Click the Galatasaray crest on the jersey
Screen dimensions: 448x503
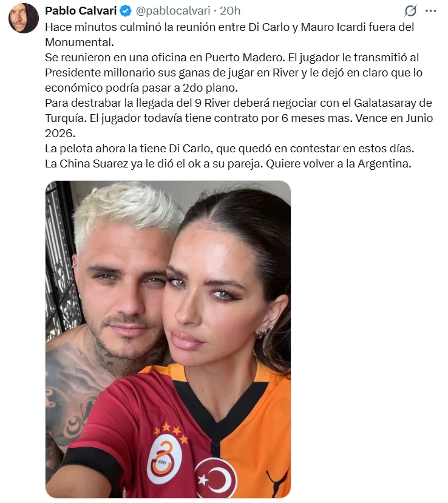coord(165,459)
